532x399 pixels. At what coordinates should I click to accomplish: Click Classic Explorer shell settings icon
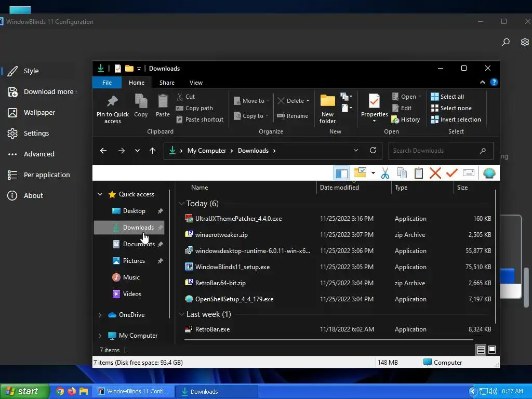[x=489, y=173]
